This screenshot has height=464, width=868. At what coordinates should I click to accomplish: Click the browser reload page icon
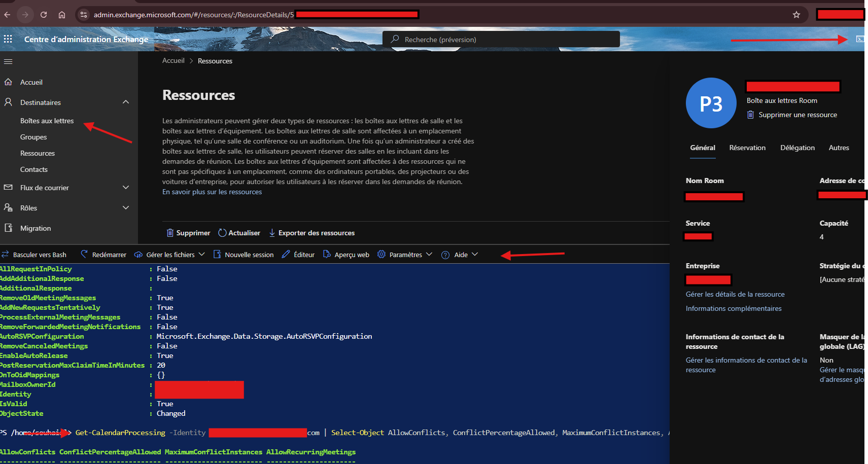[44, 15]
